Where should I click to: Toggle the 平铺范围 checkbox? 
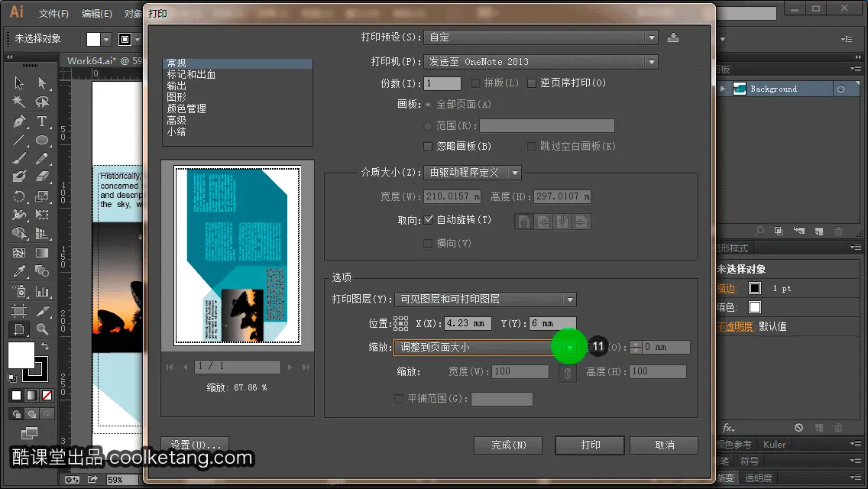(399, 399)
